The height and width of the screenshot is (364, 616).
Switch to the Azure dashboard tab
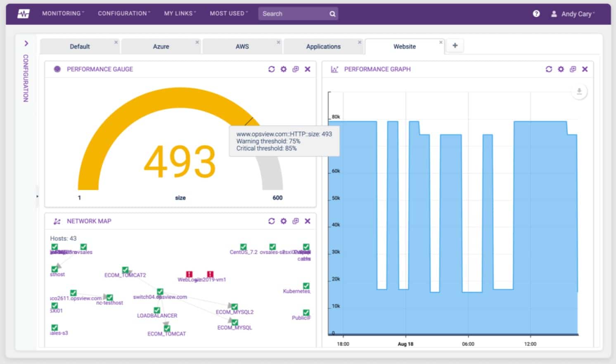[161, 46]
